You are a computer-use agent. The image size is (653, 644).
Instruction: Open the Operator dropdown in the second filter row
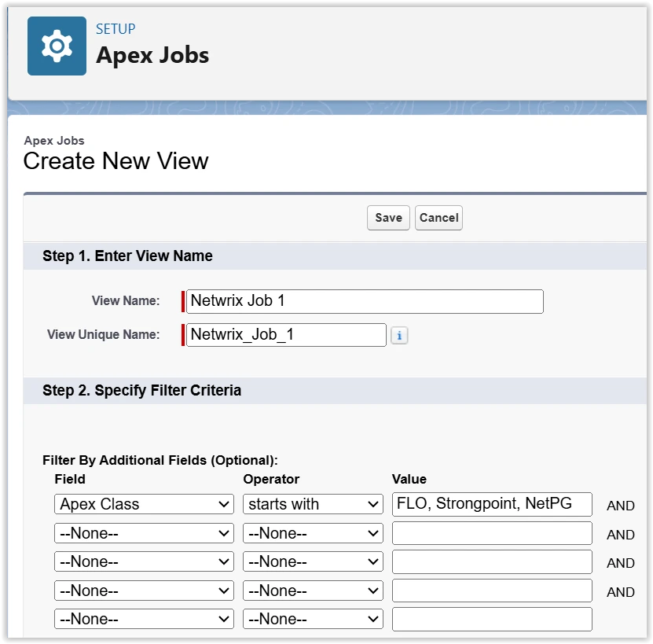pyautogui.click(x=313, y=533)
